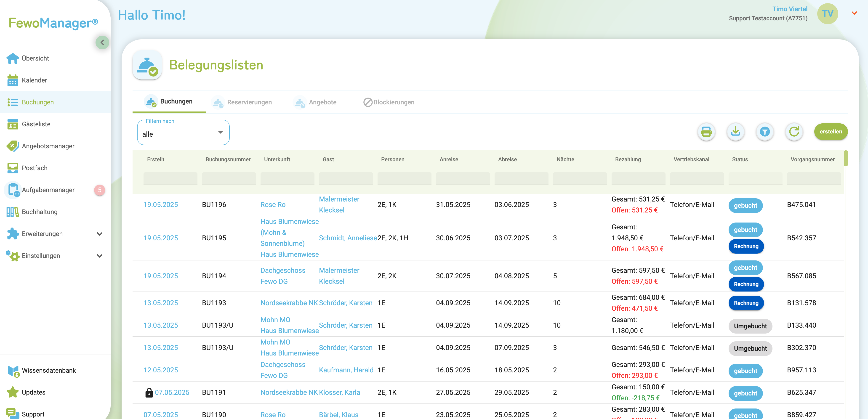Collapse the sidebar using the arrow button

tap(102, 42)
